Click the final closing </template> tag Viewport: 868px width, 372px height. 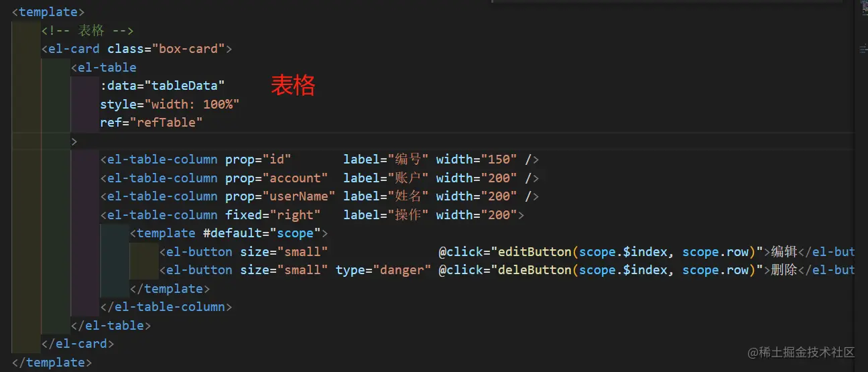pos(52,362)
